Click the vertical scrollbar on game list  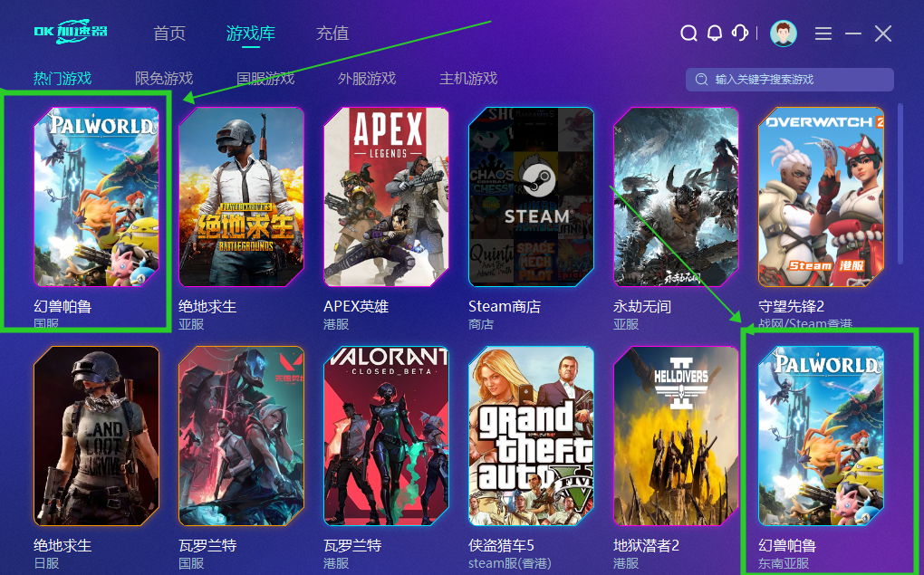pos(900,184)
